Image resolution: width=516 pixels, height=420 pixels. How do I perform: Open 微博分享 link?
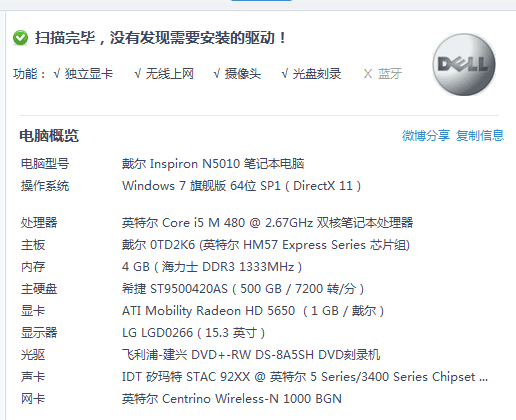tap(426, 136)
